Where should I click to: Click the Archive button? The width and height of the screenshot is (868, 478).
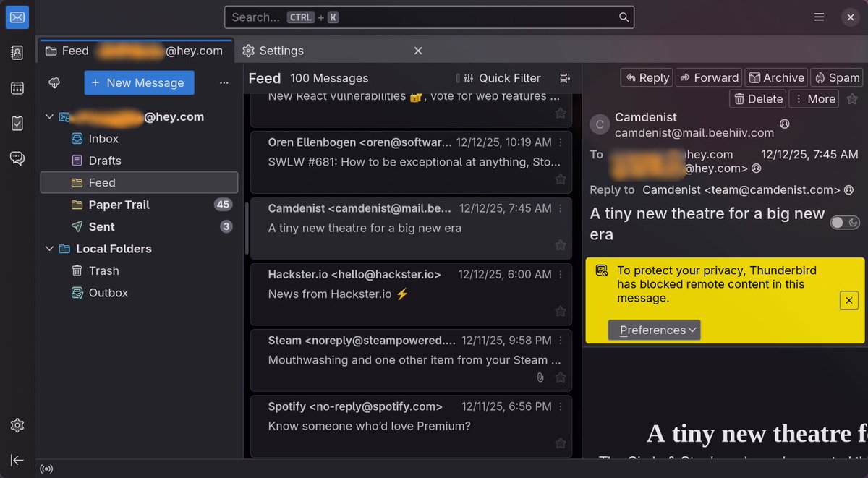pos(775,77)
